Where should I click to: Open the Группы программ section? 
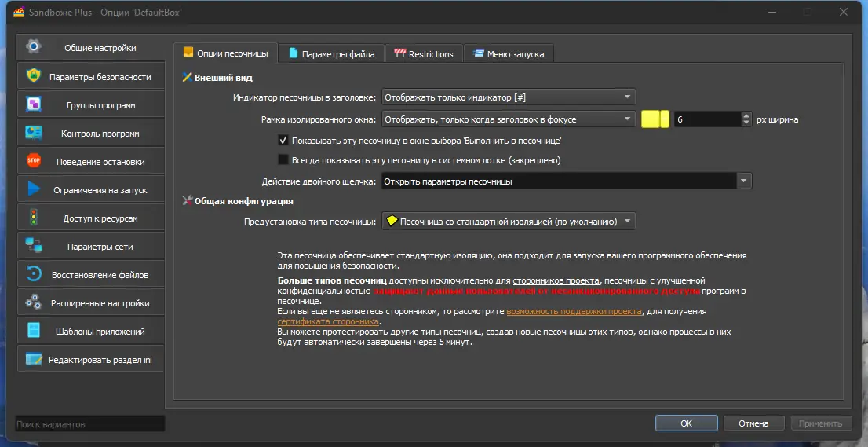[91, 104]
